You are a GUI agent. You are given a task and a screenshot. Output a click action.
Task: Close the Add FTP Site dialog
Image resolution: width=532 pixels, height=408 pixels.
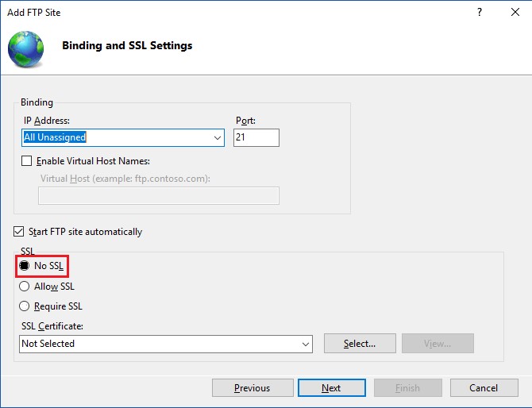coord(515,12)
